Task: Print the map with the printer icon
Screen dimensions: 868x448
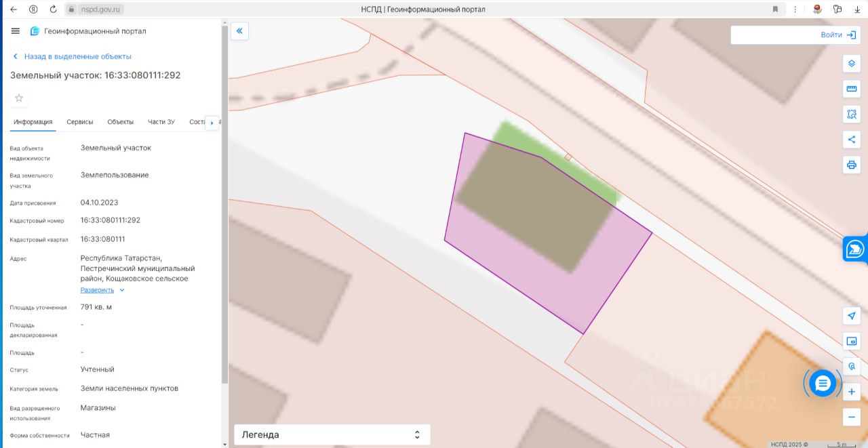Action: click(x=852, y=165)
